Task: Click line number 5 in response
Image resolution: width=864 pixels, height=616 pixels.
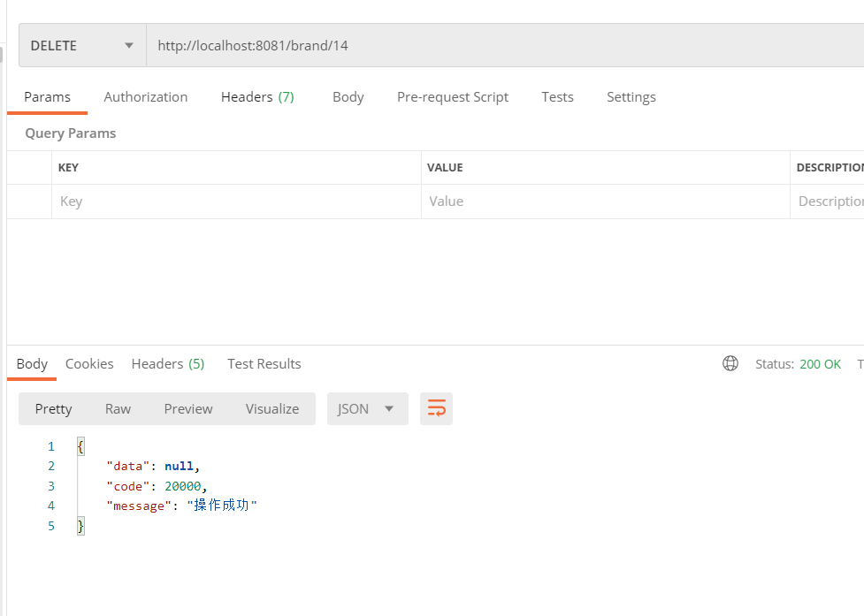Action: pos(51,526)
